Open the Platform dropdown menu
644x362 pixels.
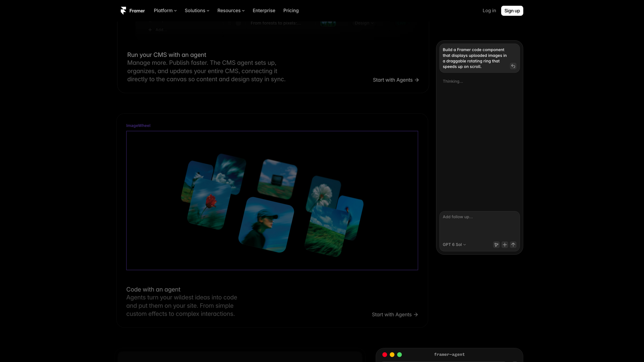(x=165, y=11)
